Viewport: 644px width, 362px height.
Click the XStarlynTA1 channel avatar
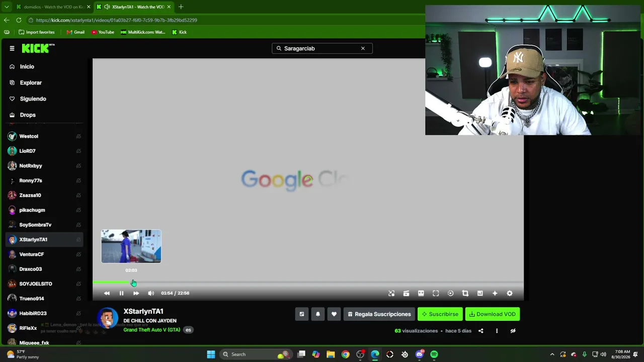click(x=107, y=319)
